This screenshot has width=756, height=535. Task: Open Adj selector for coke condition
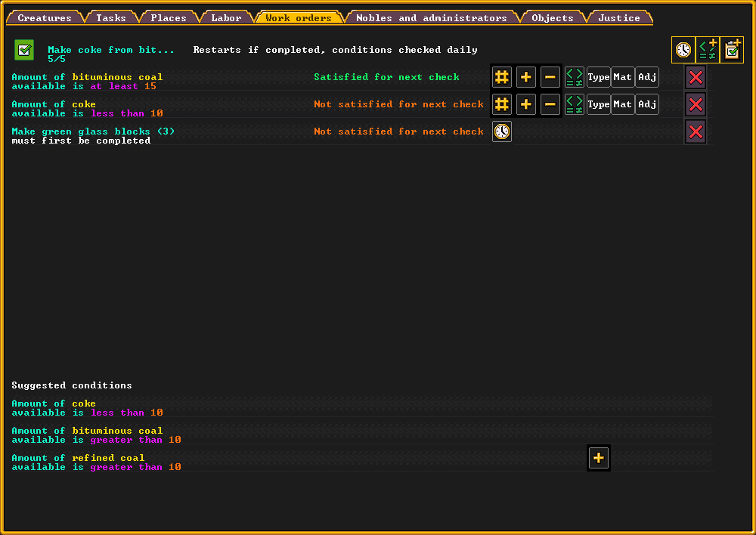pyautogui.click(x=647, y=104)
